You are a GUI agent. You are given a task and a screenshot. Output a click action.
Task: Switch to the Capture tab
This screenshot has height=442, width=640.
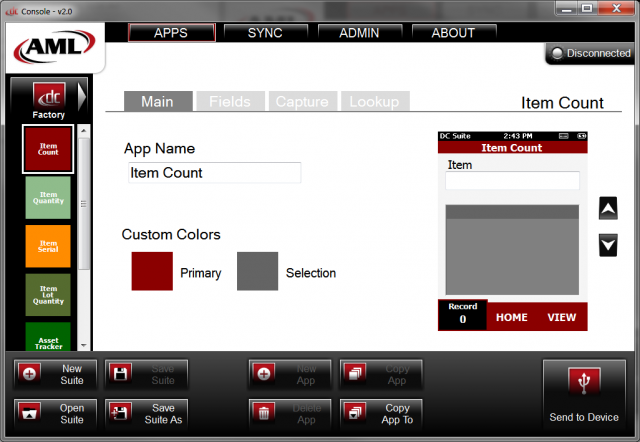click(302, 101)
